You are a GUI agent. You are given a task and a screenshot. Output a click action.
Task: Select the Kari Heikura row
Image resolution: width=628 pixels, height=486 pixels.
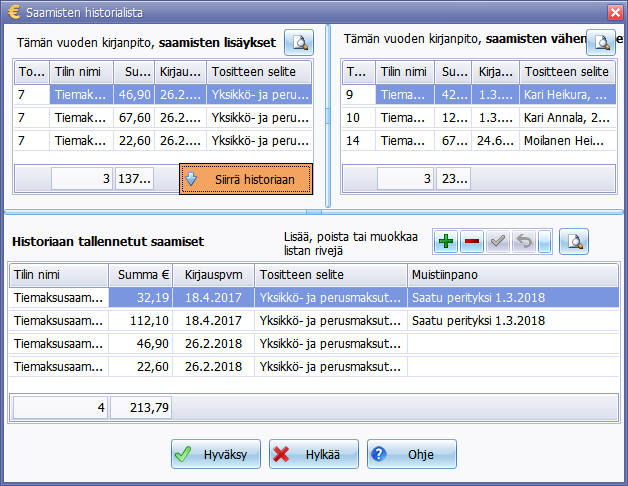(479, 95)
